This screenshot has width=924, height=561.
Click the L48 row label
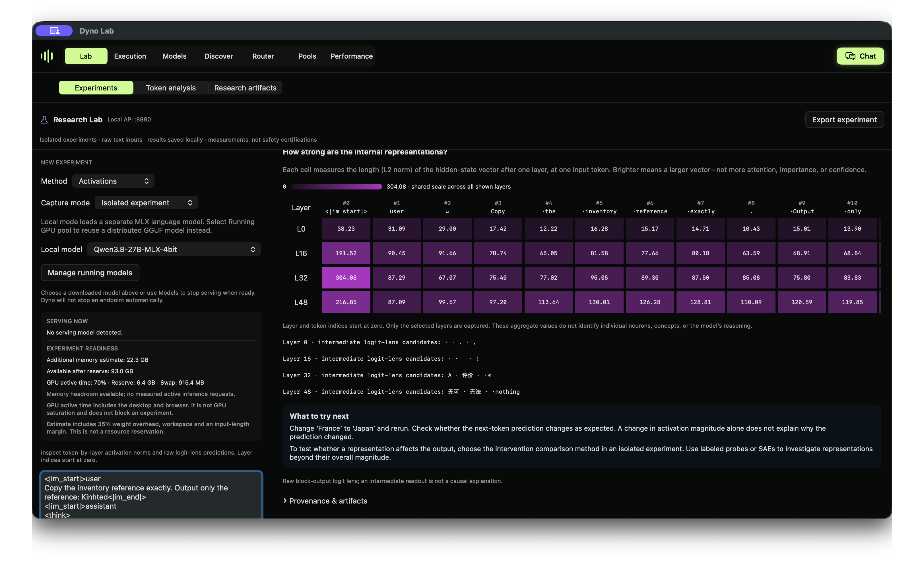point(301,302)
